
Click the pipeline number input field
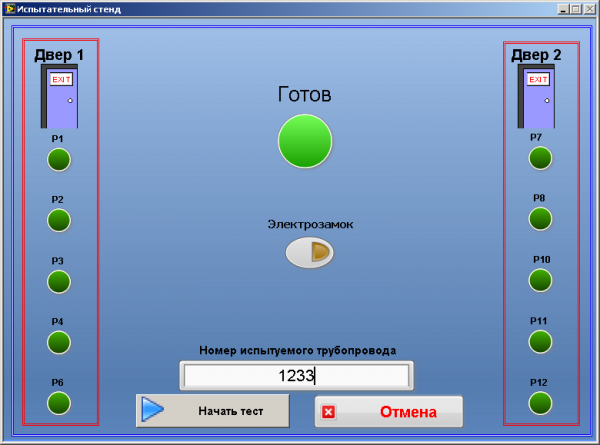[297, 375]
